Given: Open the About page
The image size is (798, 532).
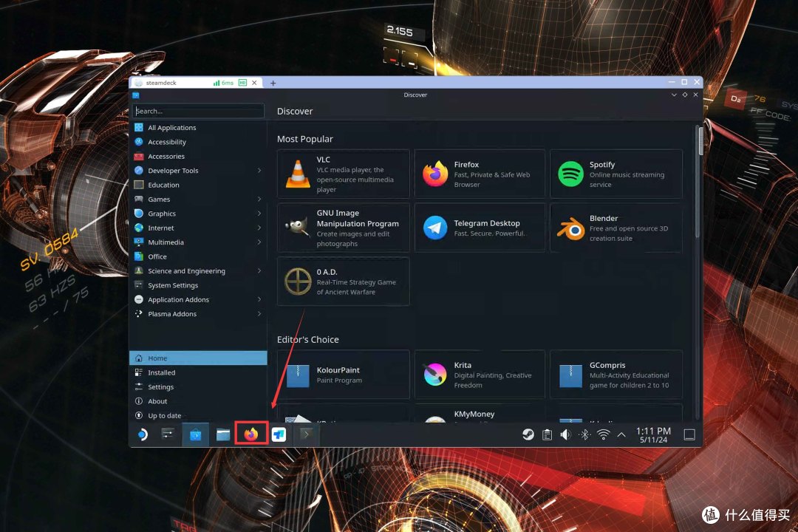Looking at the screenshot, I should coord(198,401).
